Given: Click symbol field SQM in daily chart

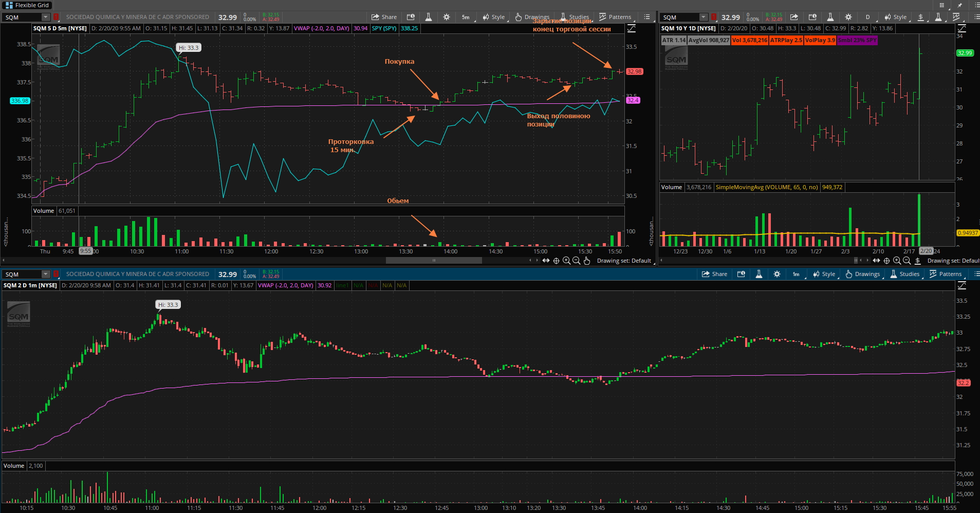Looking at the screenshot, I should point(680,17).
